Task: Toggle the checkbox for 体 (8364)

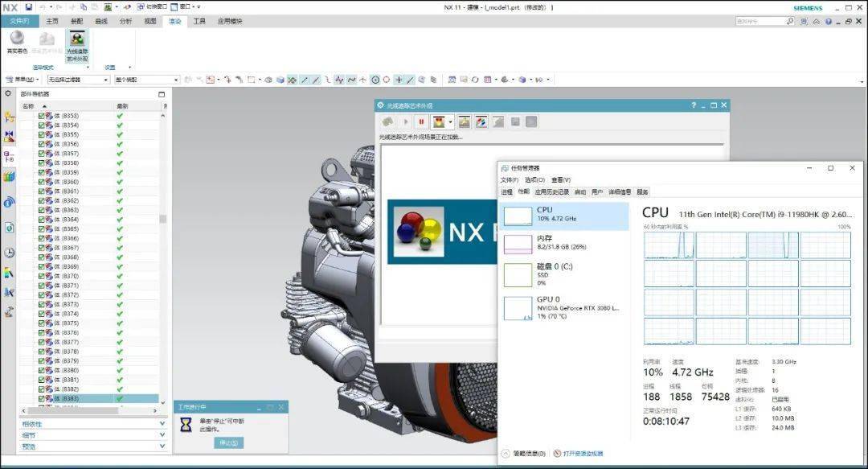Action: (x=42, y=220)
